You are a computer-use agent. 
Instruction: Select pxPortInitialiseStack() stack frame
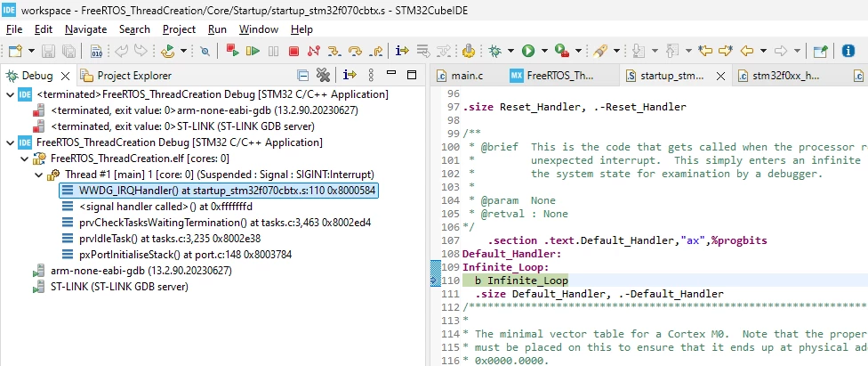tap(177, 255)
